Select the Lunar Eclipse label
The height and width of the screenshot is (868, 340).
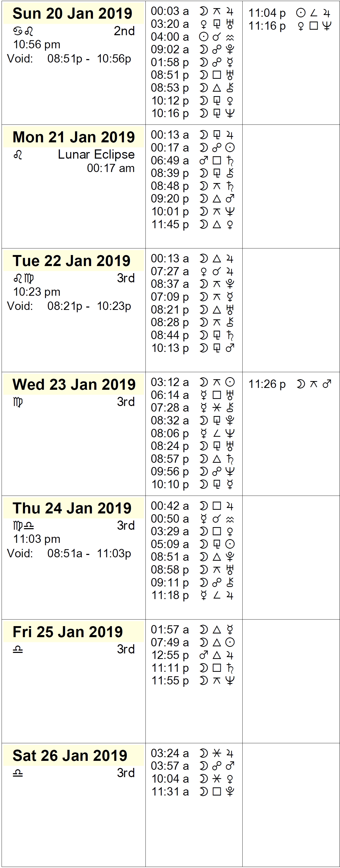[96, 154]
